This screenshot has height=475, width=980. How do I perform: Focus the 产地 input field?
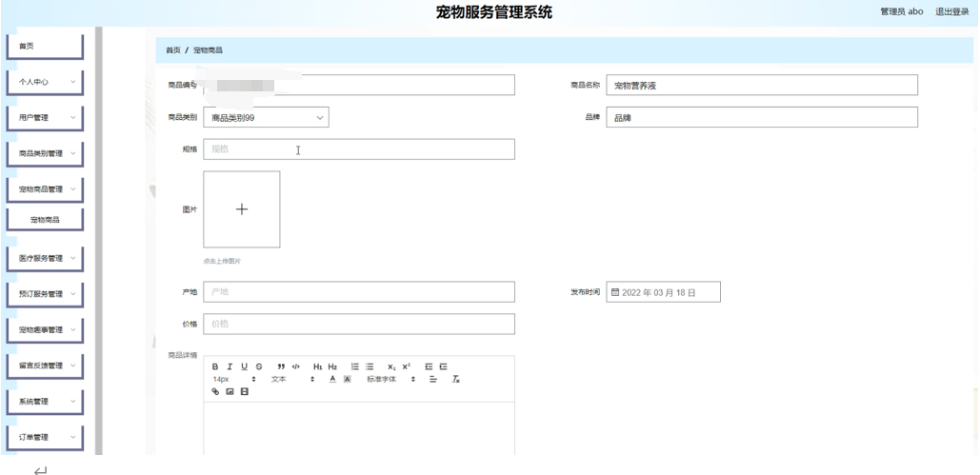click(359, 292)
